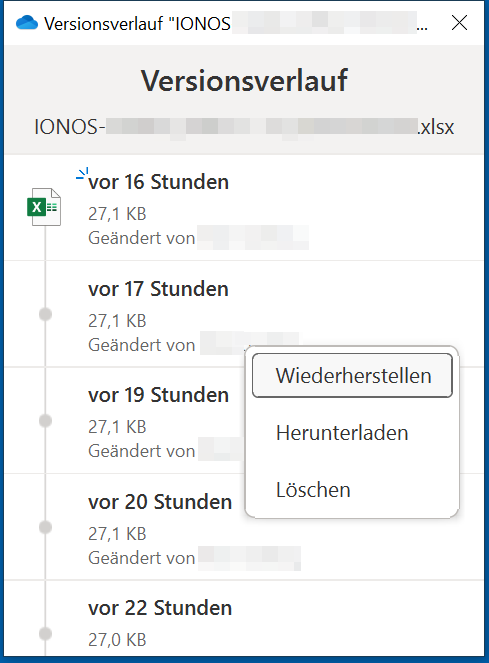Screen dimensions: 489x663
Task: Click the OneDrive cloud icon in title bar
Action: click(x=27, y=23)
